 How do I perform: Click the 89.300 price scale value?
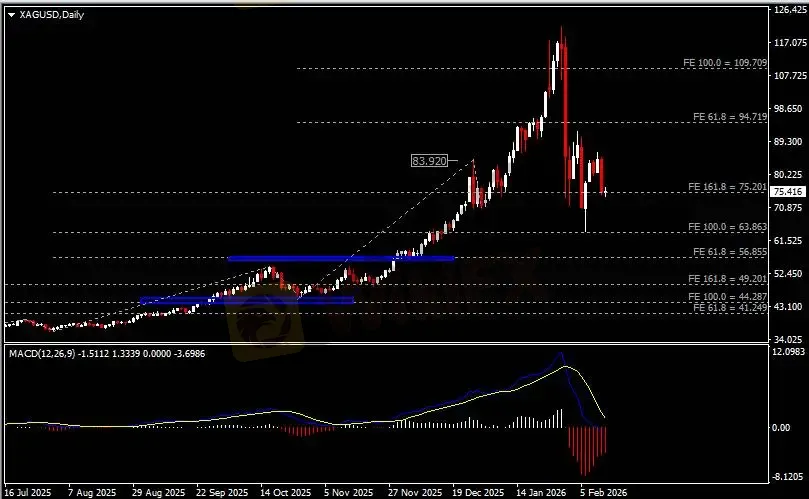[x=787, y=141]
